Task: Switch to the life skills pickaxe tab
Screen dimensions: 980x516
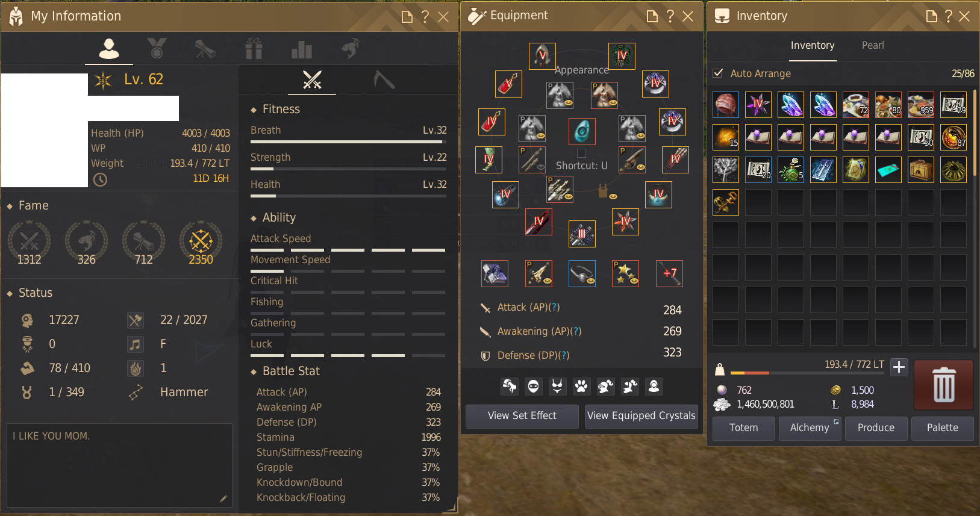Action: click(384, 79)
